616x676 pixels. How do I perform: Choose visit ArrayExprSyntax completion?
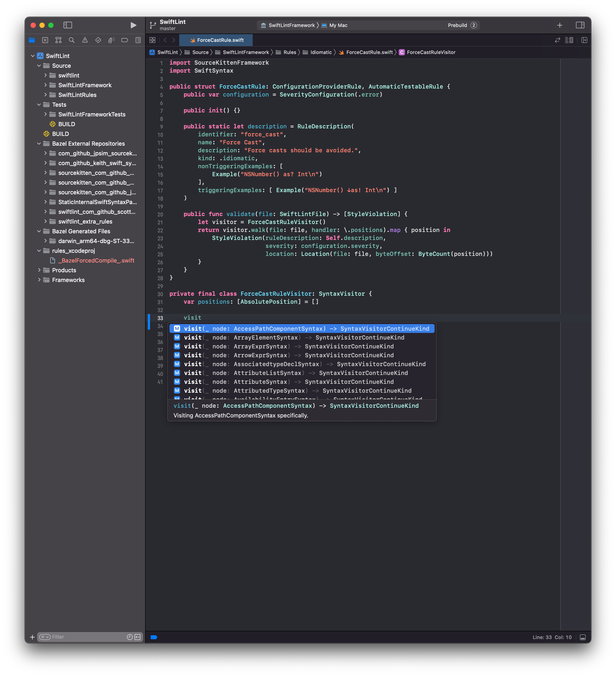tap(302, 346)
